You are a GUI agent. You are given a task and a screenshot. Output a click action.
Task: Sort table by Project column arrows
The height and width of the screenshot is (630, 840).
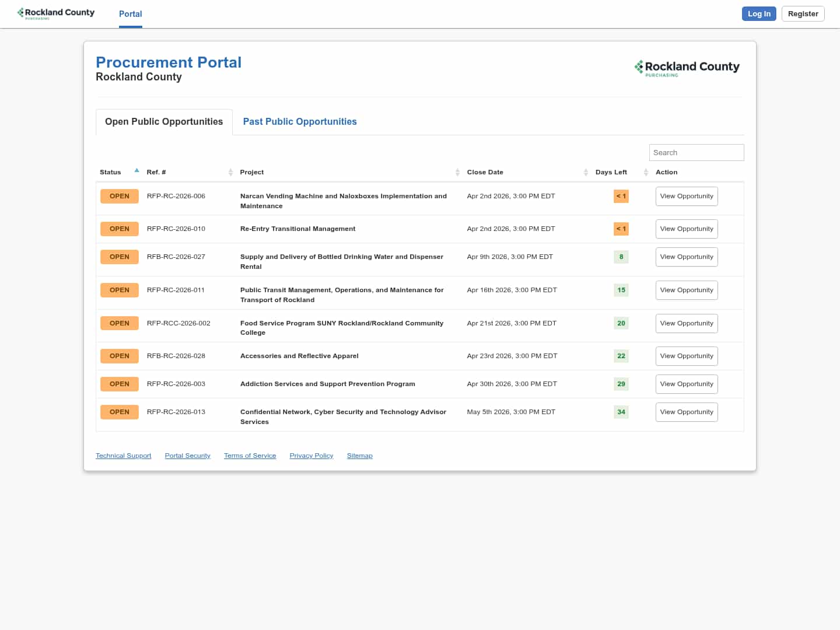click(x=457, y=172)
